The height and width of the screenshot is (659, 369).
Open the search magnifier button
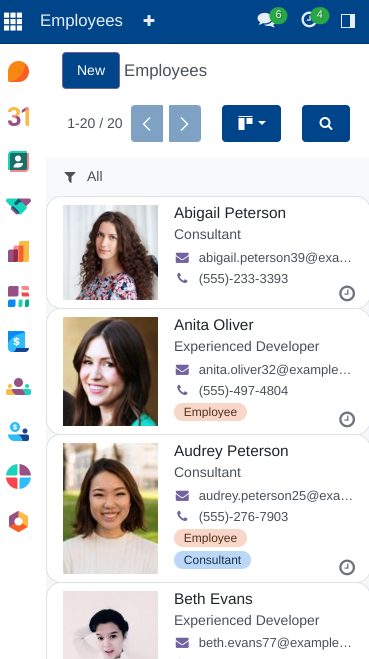coord(326,124)
